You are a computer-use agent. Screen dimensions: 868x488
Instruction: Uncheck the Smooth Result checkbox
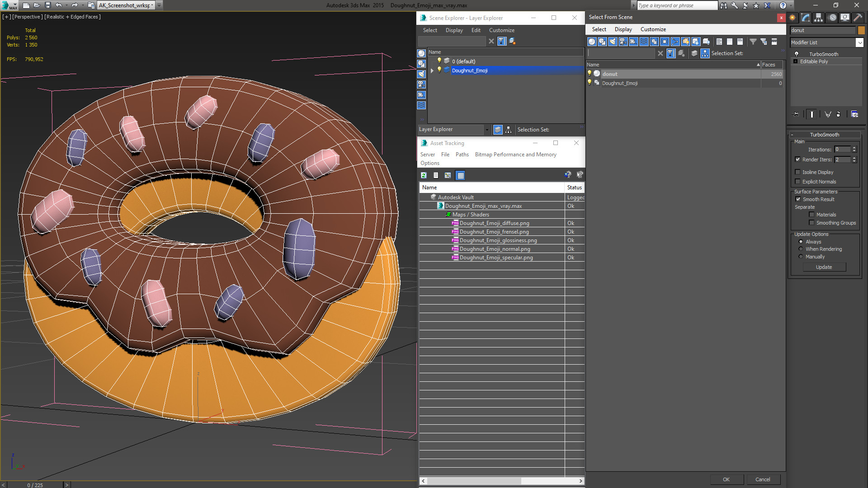pos(798,199)
